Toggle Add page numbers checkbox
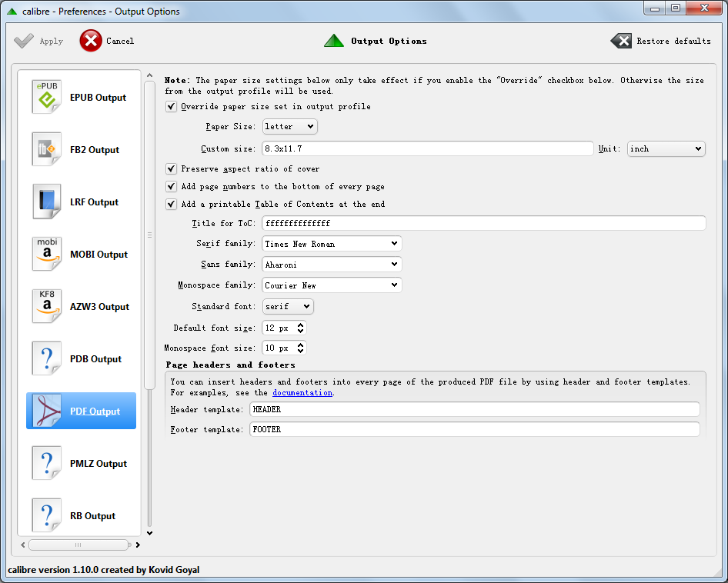 171,187
